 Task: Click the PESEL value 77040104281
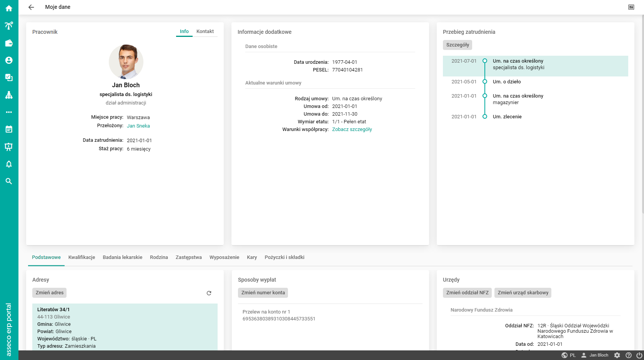[348, 70]
